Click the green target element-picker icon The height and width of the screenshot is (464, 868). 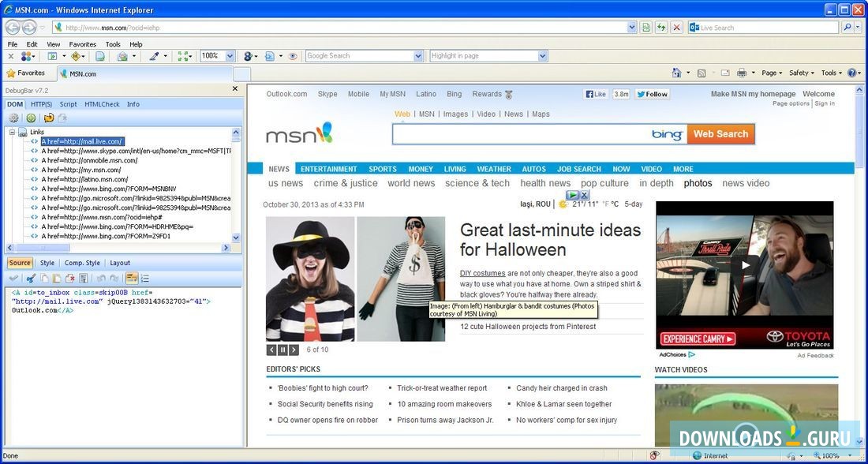(31, 118)
